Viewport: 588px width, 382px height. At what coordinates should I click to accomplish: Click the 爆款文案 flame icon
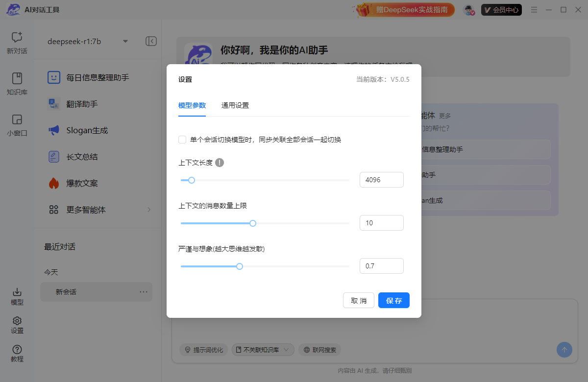pyautogui.click(x=54, y=183)
